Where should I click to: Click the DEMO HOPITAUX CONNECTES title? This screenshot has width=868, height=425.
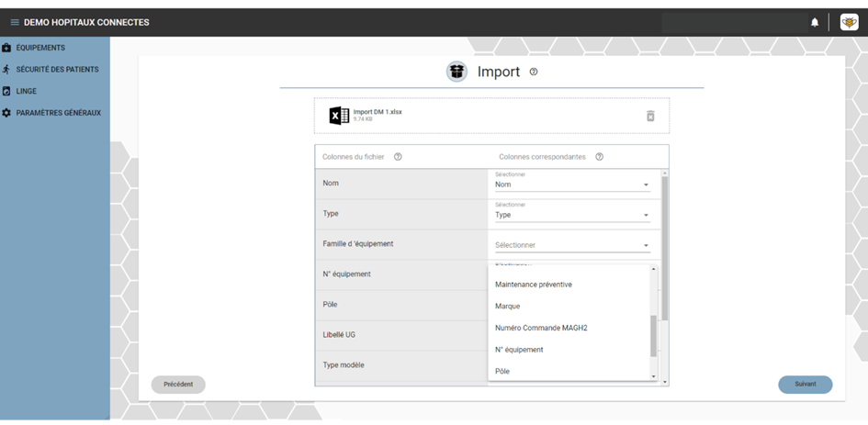(86, 23)
